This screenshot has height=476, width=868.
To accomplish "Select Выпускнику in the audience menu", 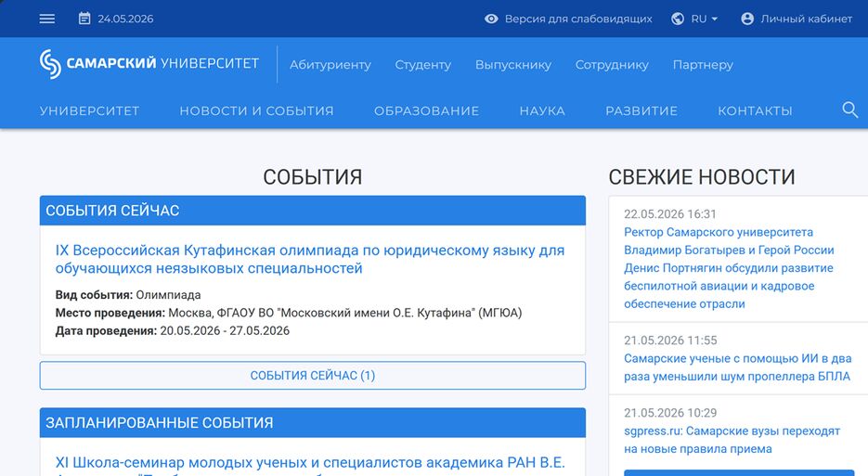I will tap(513, 65).
